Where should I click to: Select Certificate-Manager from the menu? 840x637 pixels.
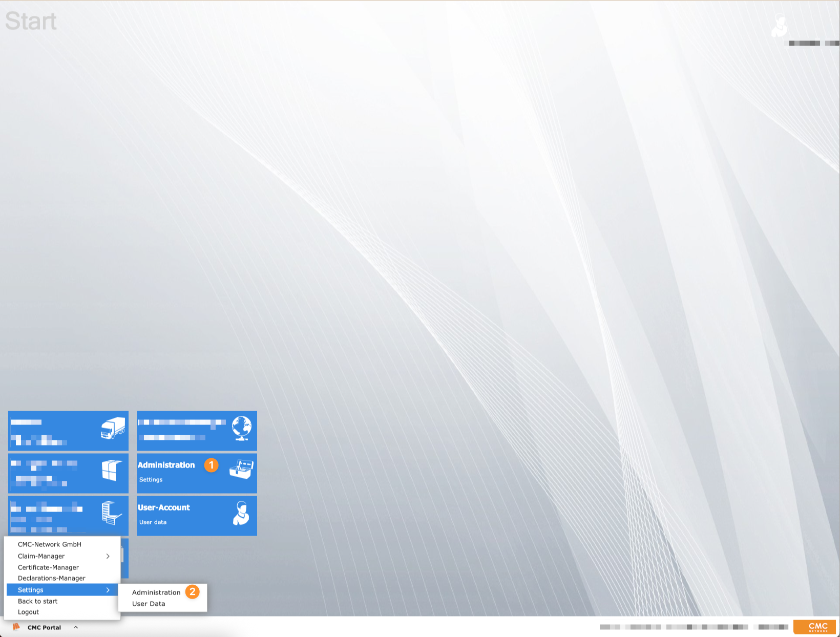(x=48, y=567)
